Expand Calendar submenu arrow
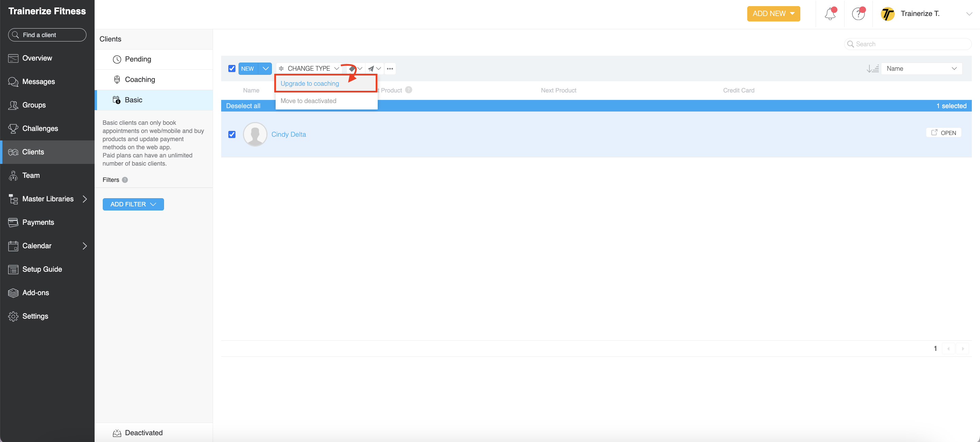The height and width of the screenshot is (442, 980). point(85,246)
